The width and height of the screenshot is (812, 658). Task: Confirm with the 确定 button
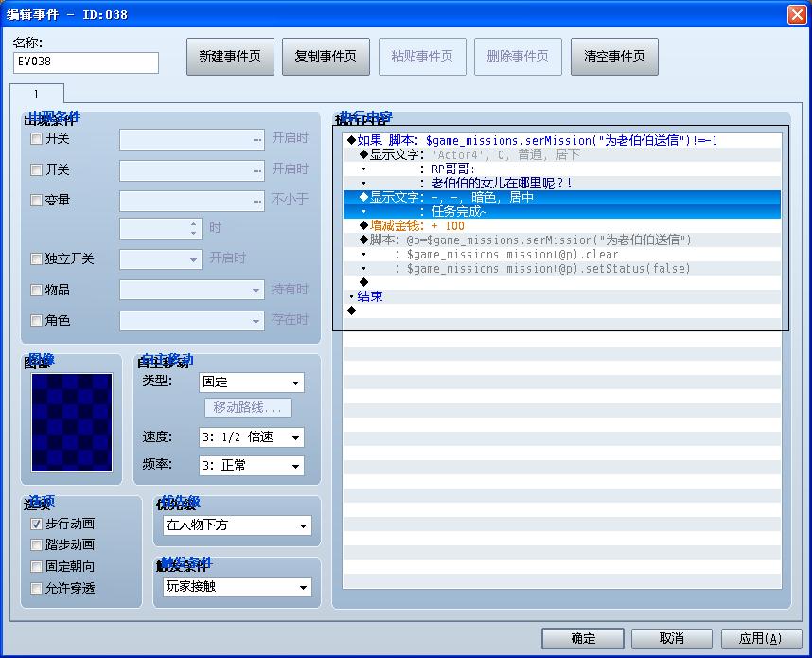[x=583, y=638]
